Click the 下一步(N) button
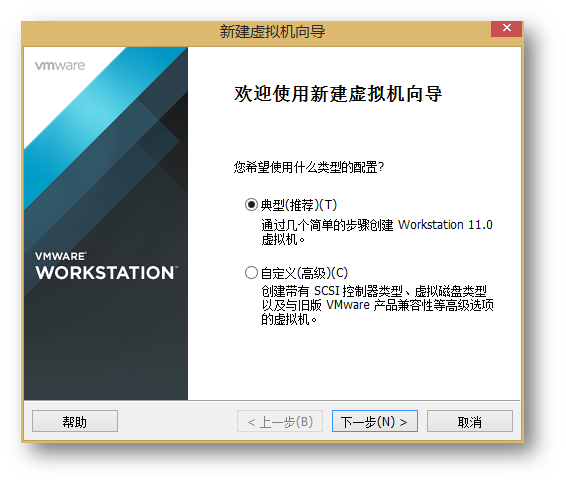 coord(375,421)
